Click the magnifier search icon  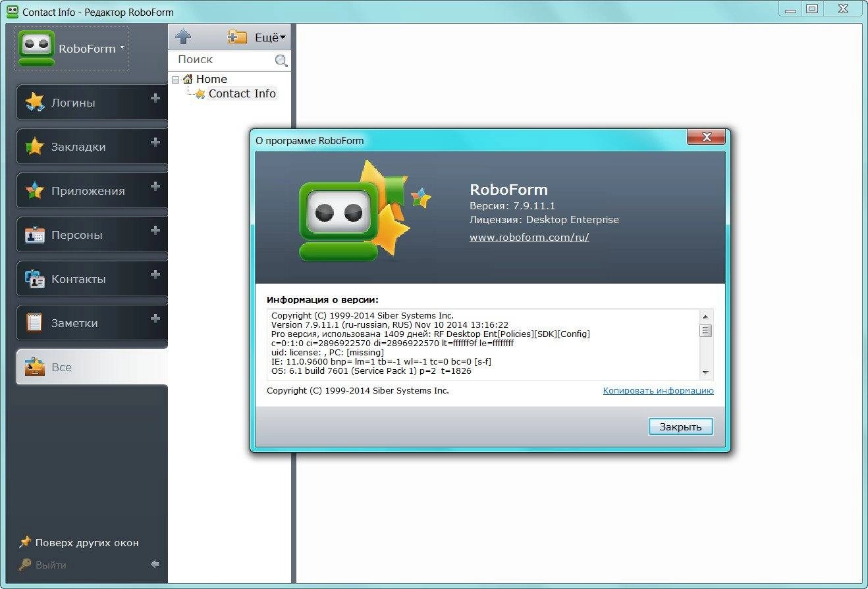(281, 61)
